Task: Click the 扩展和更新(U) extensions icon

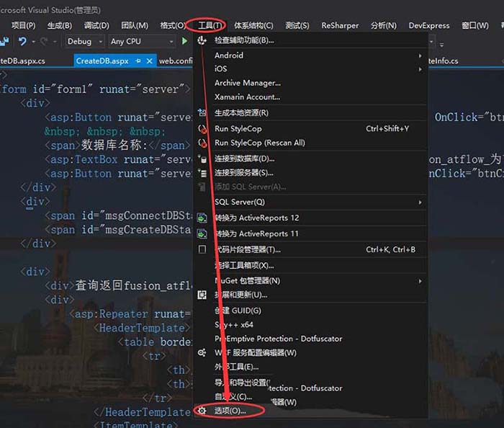Action: tap(202, 295)
